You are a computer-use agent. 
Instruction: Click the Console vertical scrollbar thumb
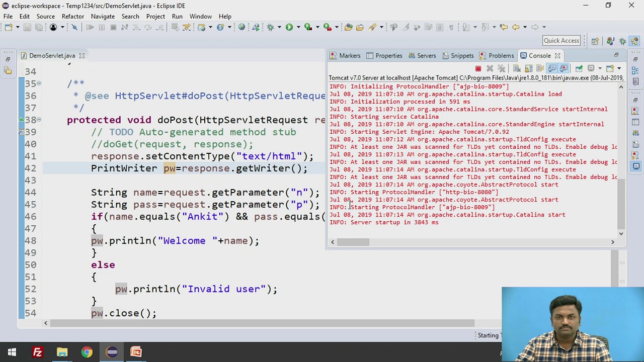pyautogui.click(x=621, y=205)
